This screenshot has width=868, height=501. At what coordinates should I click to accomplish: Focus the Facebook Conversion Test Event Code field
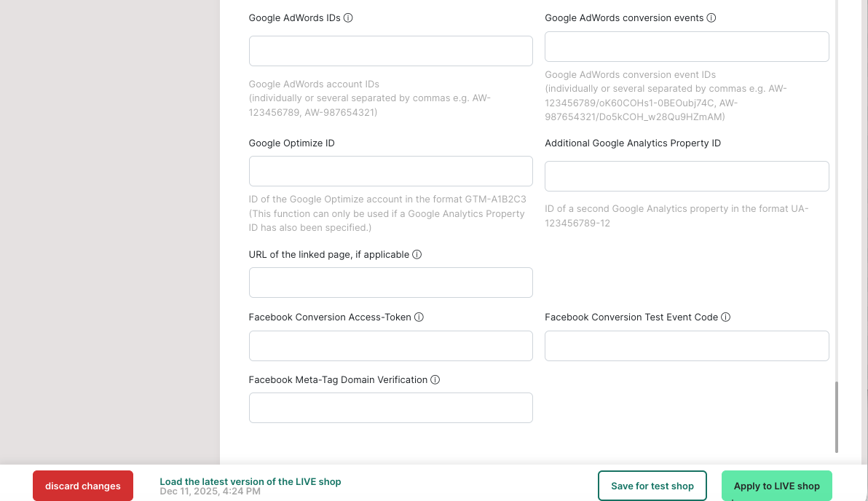click(x=687, y=346)
